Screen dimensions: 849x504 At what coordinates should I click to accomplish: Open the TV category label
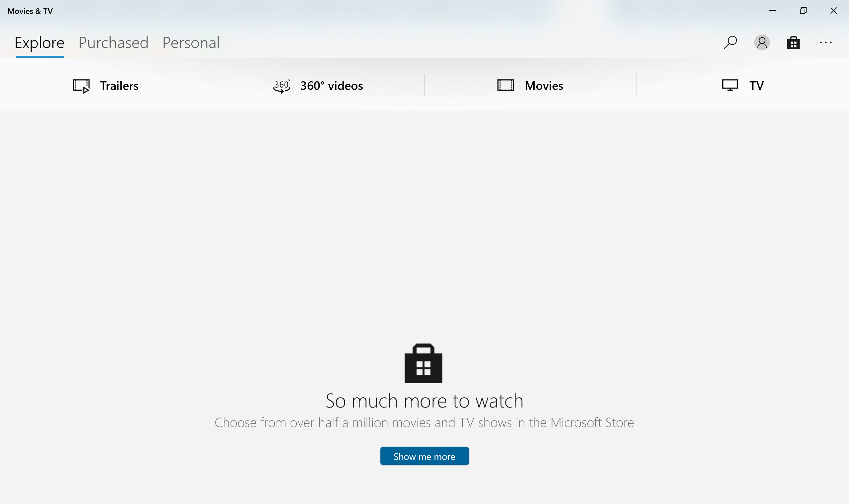(x=756, y=86)
